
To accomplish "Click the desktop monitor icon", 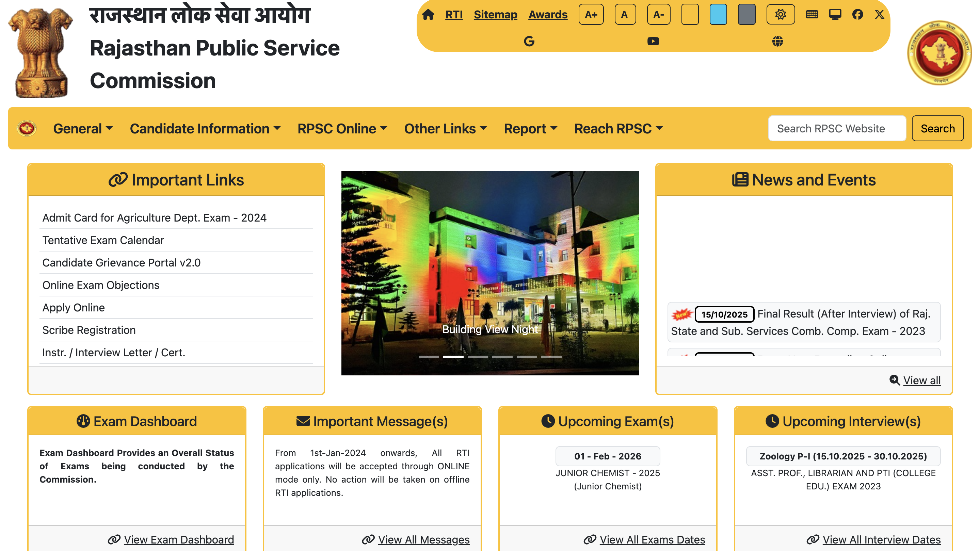I will 835,14.
